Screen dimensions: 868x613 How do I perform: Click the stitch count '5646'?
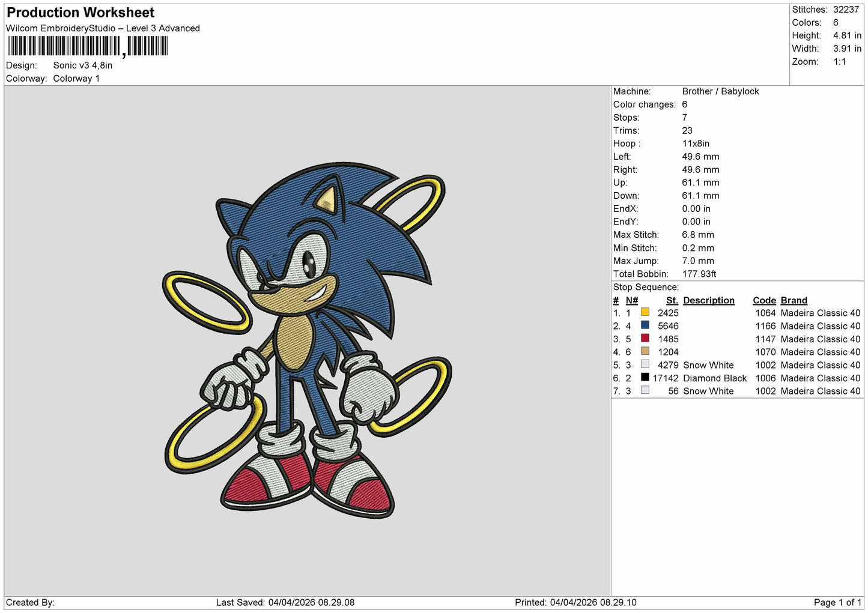tap(668, 326)
